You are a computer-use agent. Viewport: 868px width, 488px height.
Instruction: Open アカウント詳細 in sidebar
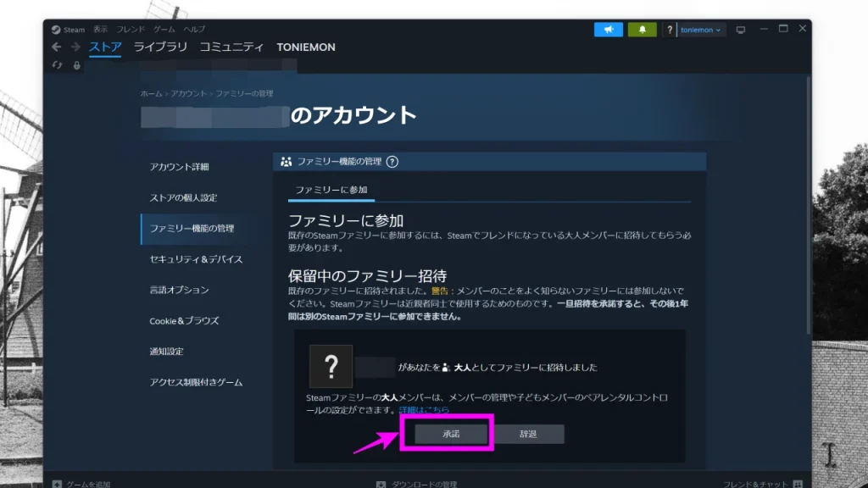point(179,167)
